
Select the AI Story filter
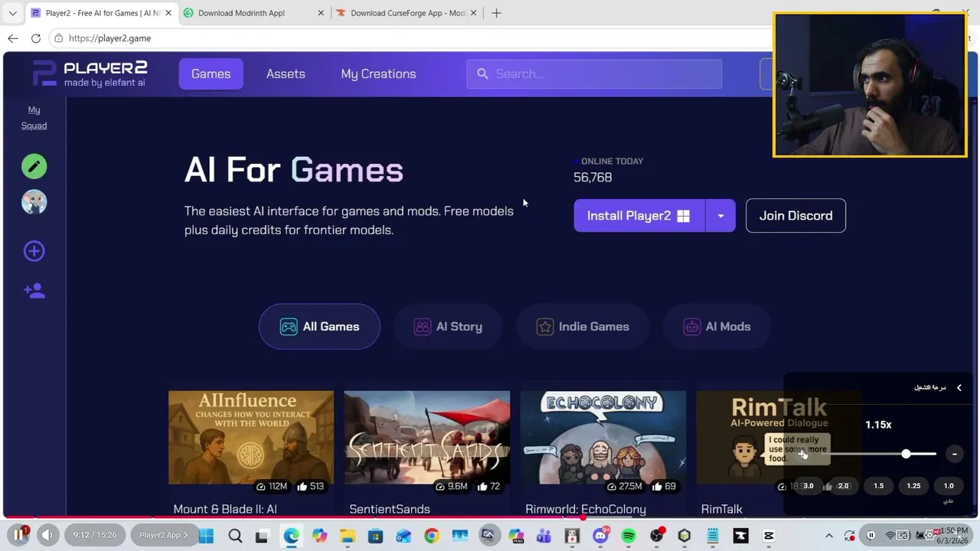pos(448,327)
